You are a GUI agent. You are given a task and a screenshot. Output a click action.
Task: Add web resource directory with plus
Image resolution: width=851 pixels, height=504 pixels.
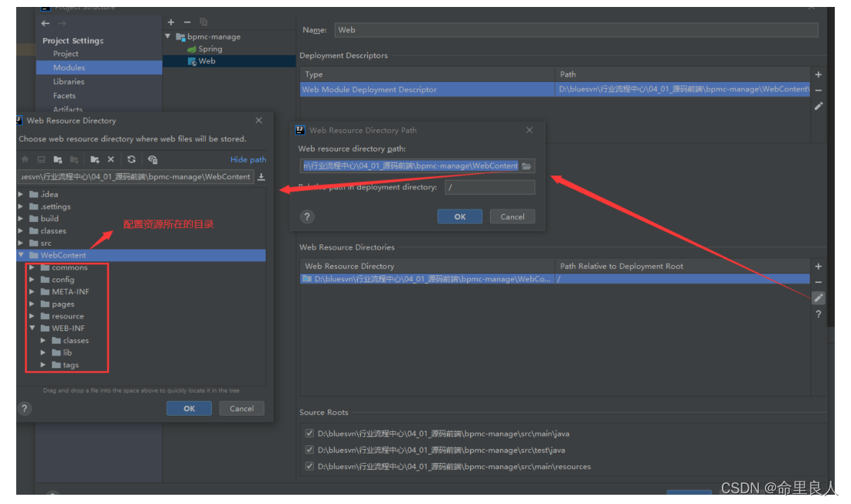click(819, 267)
